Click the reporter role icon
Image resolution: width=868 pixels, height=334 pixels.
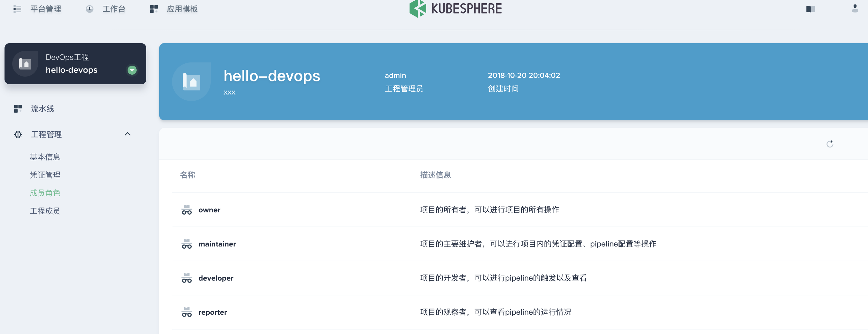click(187, 312)
